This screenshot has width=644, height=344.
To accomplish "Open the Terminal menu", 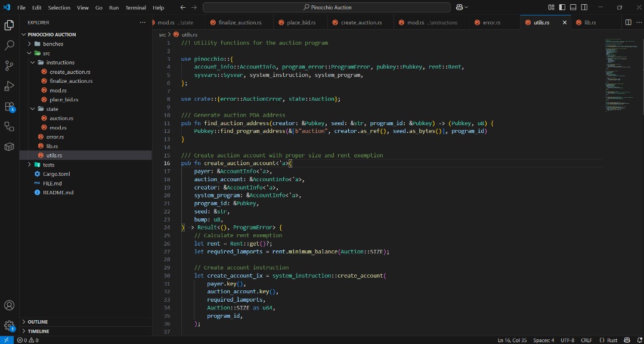I will tap(135, 7).
